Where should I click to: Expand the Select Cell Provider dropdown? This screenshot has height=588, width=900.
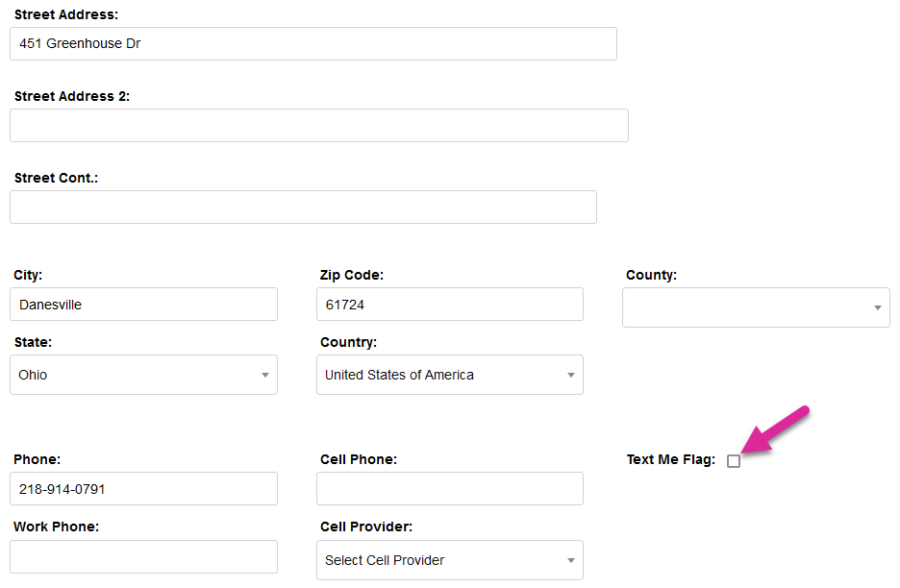449,560
